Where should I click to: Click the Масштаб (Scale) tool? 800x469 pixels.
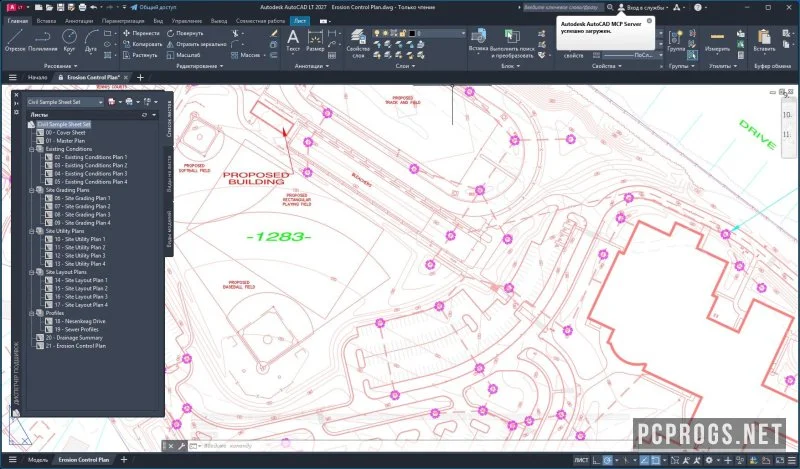coord(183,55)
